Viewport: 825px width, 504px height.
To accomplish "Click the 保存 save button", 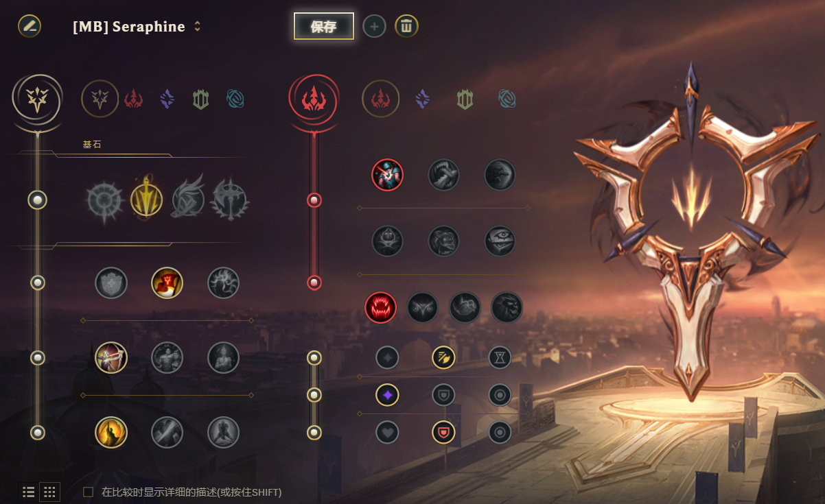I will 324,27.
